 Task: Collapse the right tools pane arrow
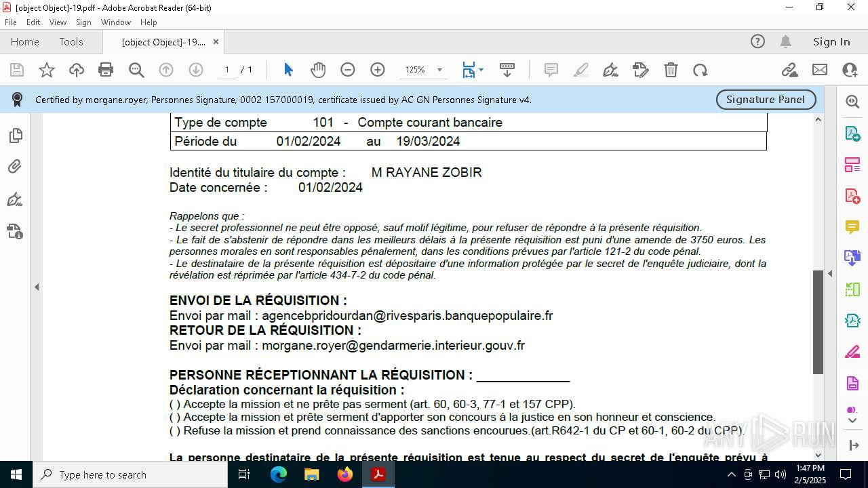830,274
